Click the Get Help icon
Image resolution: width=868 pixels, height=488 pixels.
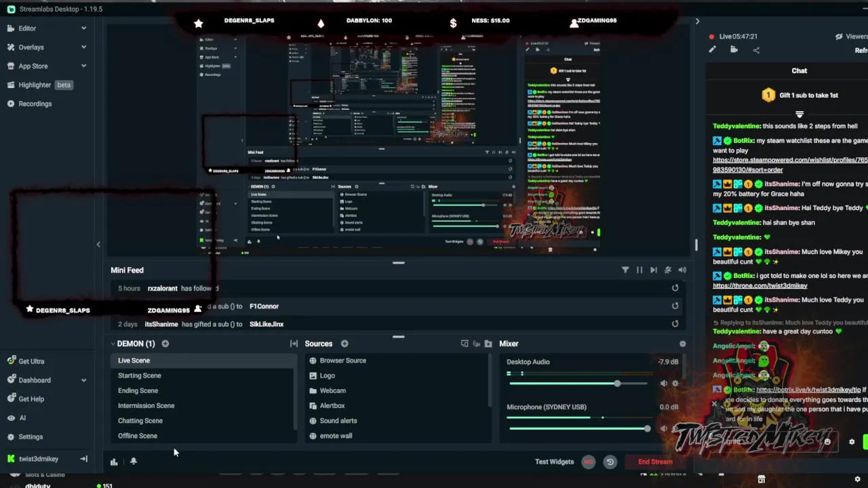point(12,399)
